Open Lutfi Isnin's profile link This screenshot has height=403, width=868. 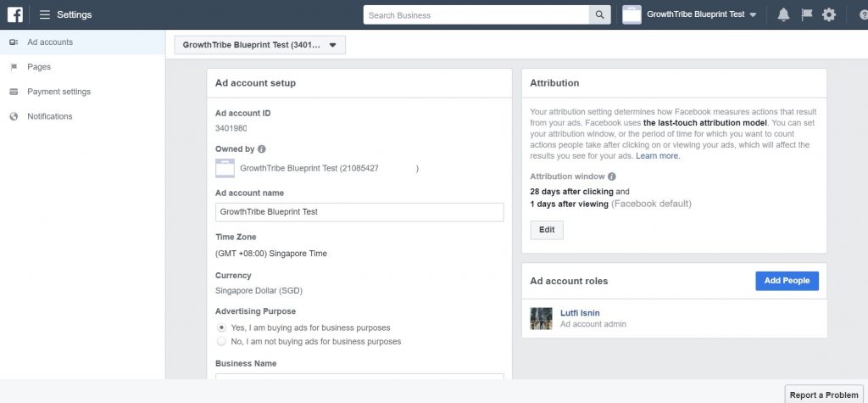580,313
